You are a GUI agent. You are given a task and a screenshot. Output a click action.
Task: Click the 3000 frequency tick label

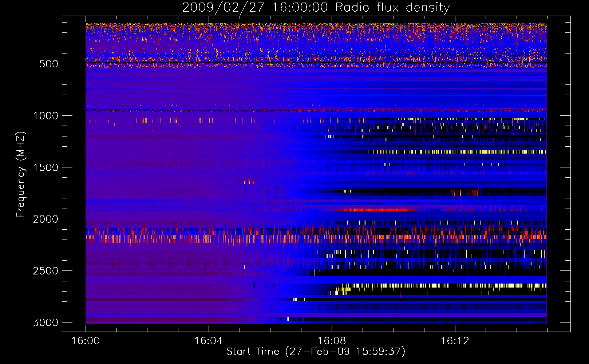coord(46,323)
